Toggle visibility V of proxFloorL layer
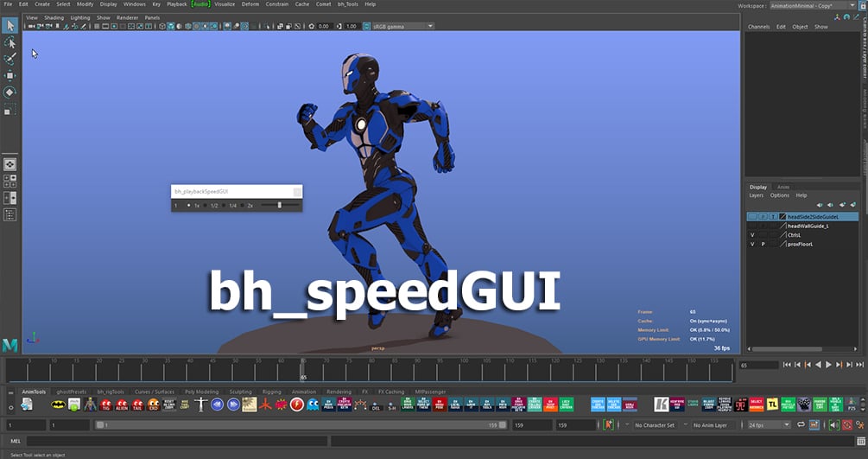The image size is (868, 459). 752,244
